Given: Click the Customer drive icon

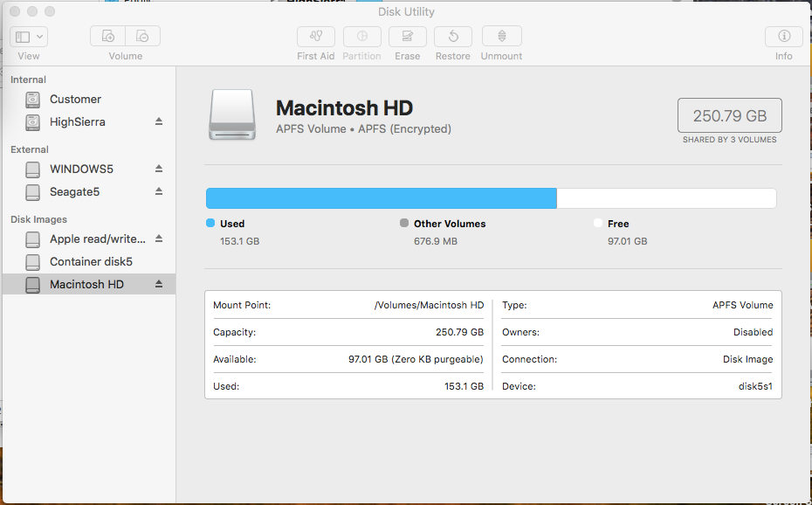Looking at the screenshot, I should point(32,100).
